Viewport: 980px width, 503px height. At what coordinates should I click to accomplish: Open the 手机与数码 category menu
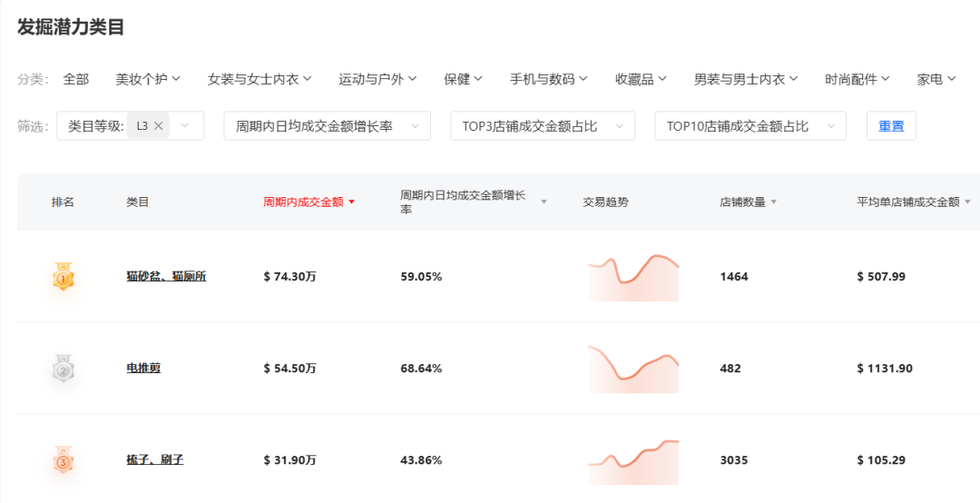tap(549, 79)
